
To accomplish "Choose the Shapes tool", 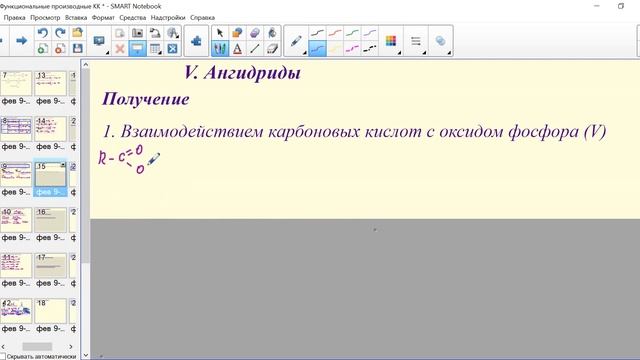I will click(x=237, y=33).
